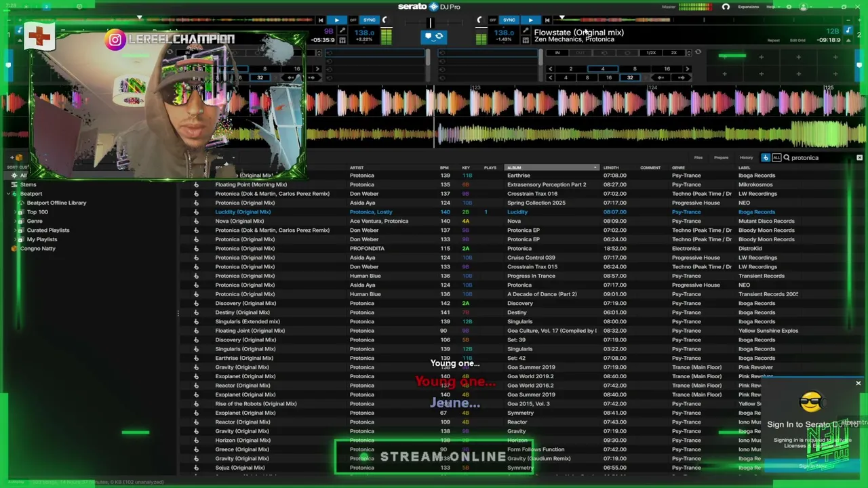Viewport: 868px width, 488px height.
Task: Click the right deck loop shift right arrow
Action: 680,78
